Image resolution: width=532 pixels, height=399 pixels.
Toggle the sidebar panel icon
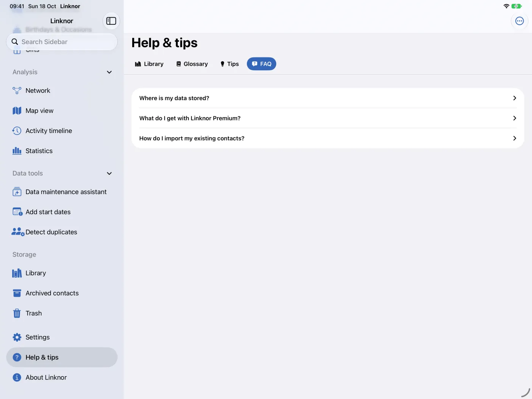(111, 21)
